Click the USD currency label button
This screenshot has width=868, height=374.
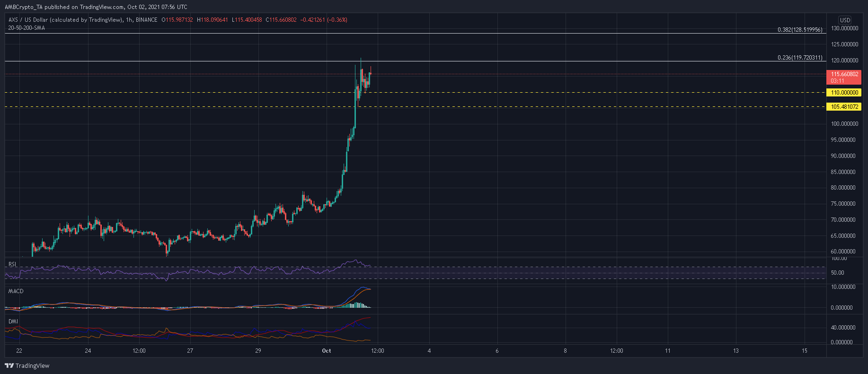click(845, 20)
